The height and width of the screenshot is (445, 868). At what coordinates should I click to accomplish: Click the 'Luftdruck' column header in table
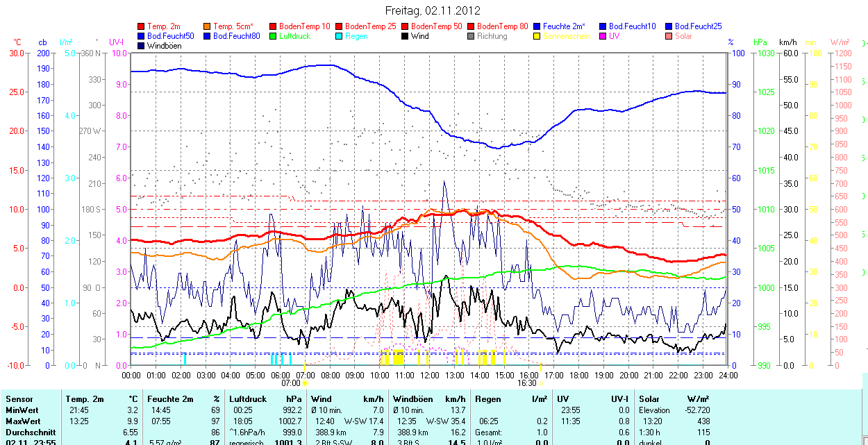pyautogui.click(x=248, y=399)
